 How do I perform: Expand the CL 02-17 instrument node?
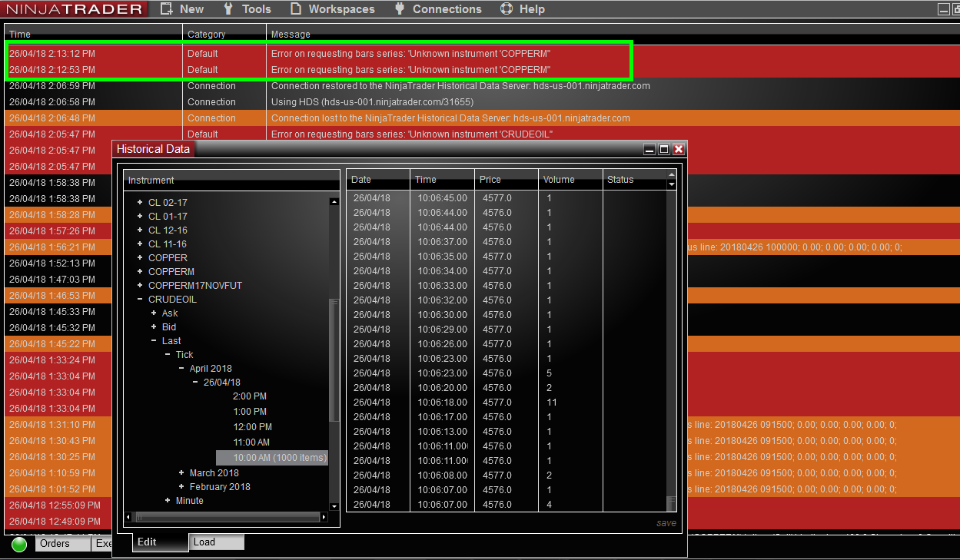coord(140,203)
